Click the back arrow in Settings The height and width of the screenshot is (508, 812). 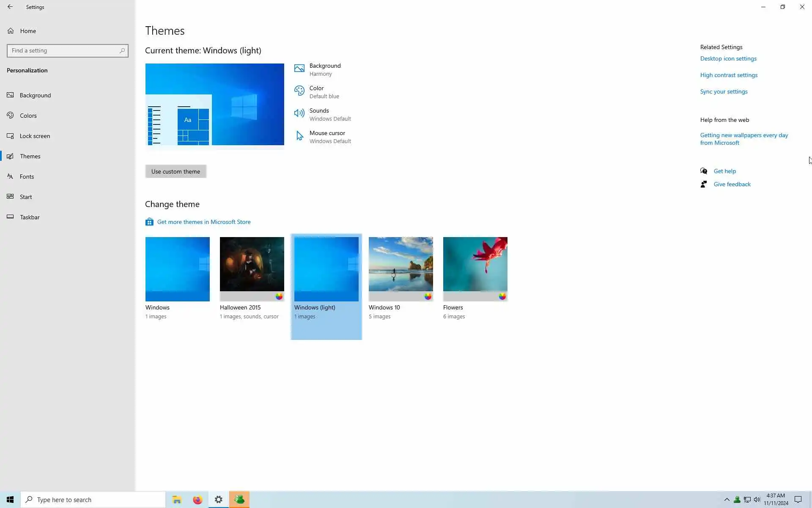10,7
